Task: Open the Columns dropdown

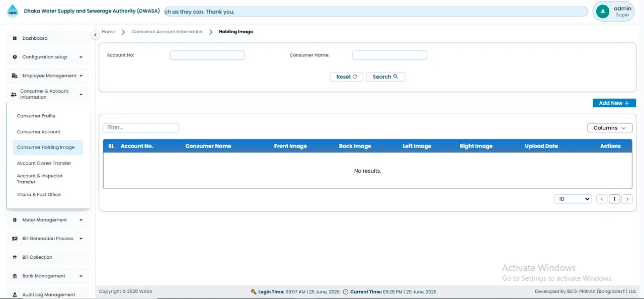Action: [x=610, y=128]
